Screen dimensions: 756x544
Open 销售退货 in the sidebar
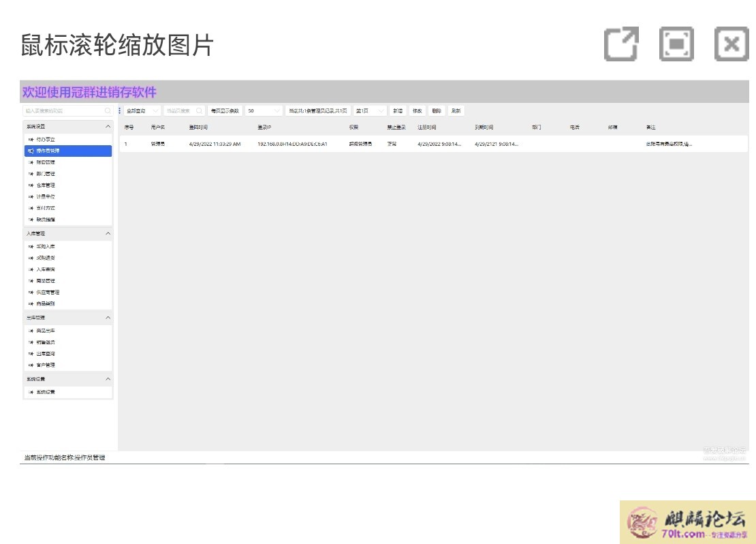67,342
